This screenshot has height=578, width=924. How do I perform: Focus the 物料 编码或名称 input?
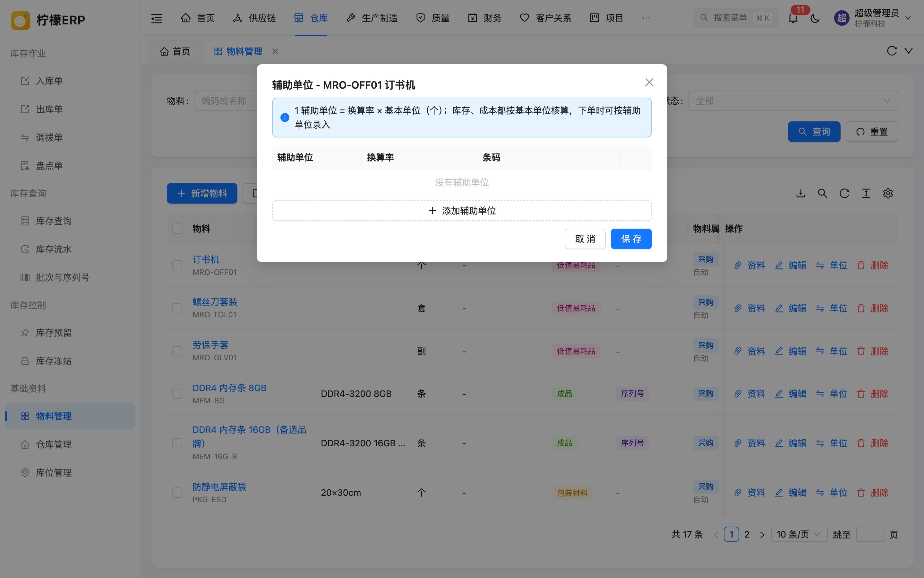[x=225, y=101]
